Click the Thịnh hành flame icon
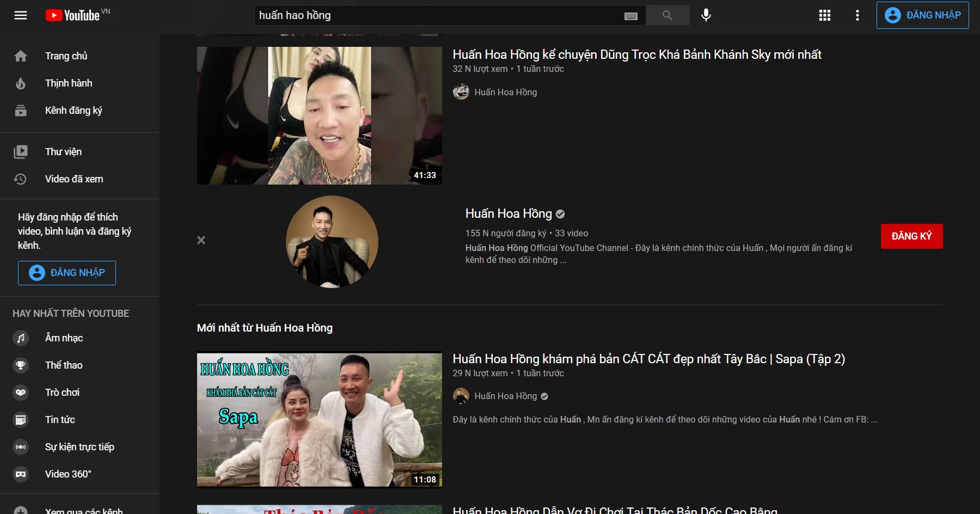 (x=21, y=83)
